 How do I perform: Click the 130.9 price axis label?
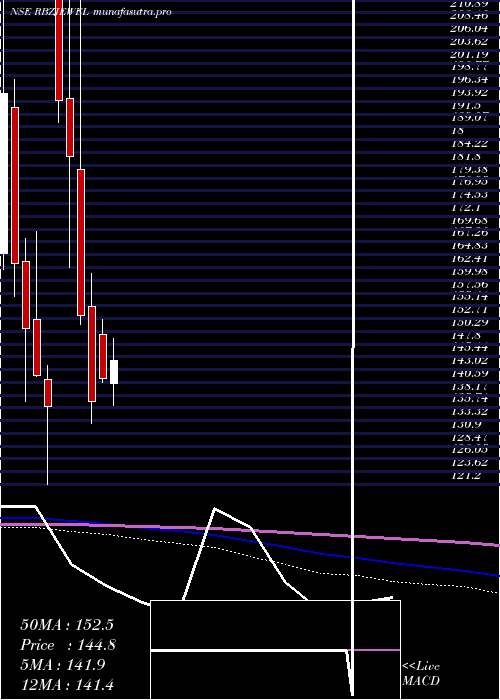pos(466,424)
